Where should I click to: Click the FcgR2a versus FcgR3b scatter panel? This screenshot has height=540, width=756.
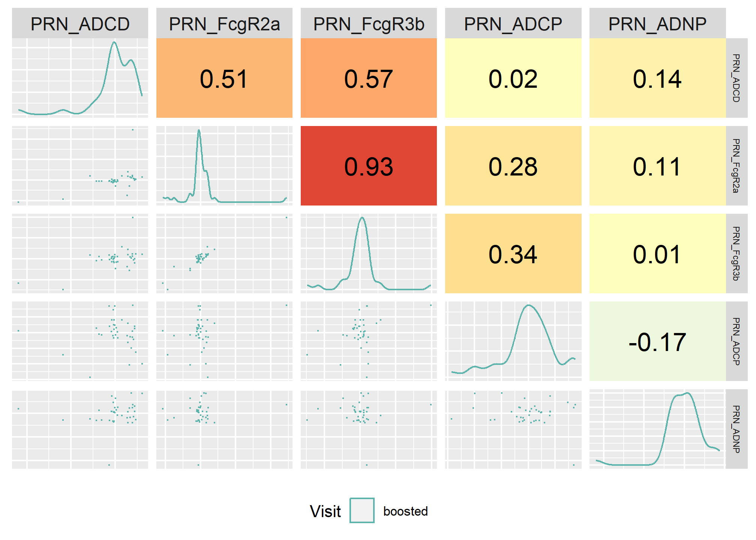pyautogui.click(x=224, y=253)
